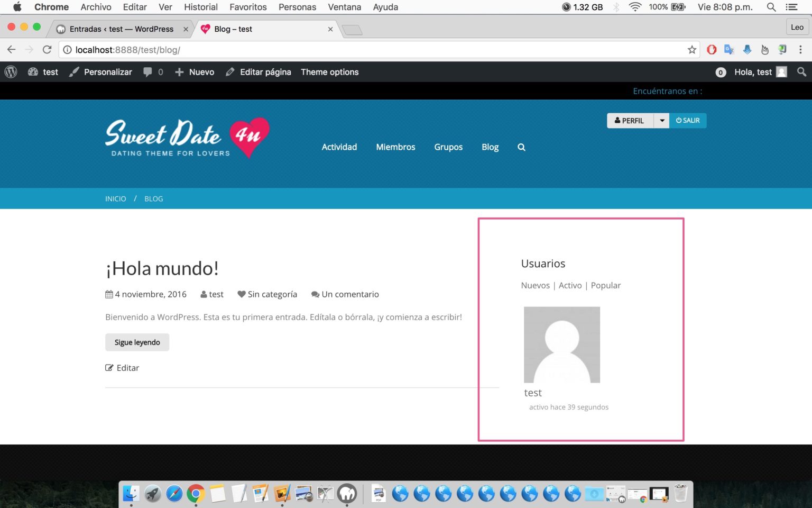
Task: Click the test user avatar thumbnail
Action: [562, 344]
